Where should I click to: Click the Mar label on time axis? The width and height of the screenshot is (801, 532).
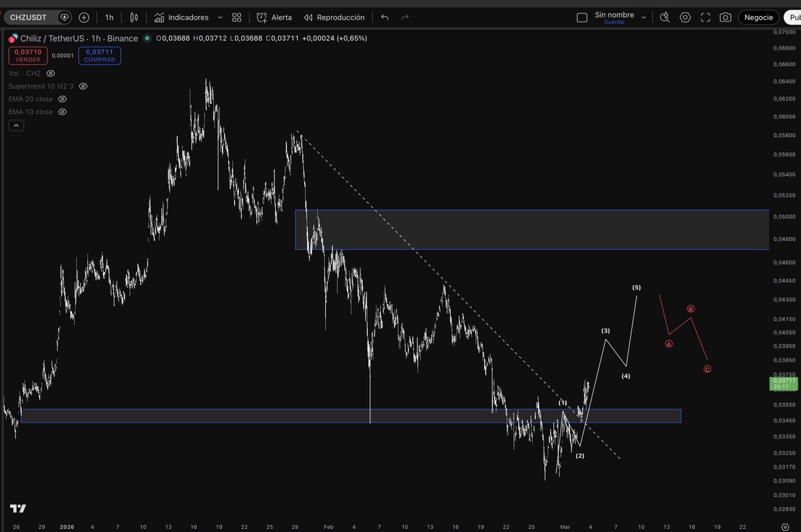(x=565, y=527)
